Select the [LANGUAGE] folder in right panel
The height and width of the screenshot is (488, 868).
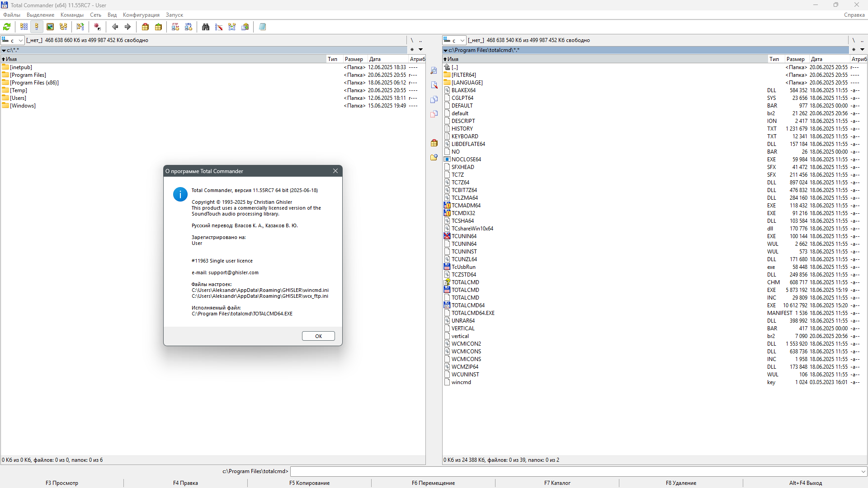click(654, 83)
